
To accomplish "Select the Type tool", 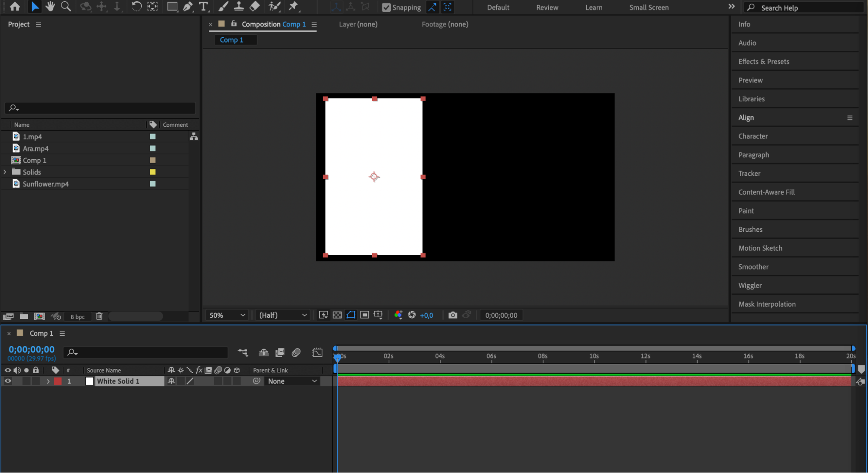I will click(x=203, y=7).
